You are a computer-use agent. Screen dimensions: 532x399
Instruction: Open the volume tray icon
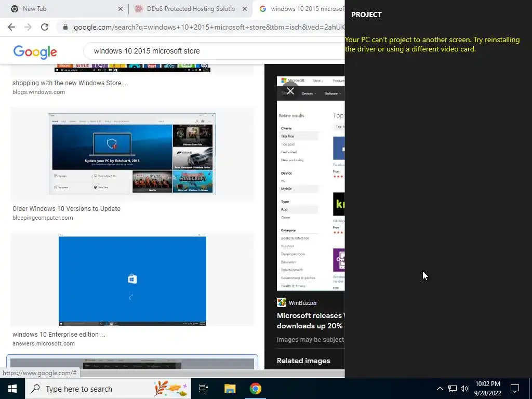pos(464,389)
